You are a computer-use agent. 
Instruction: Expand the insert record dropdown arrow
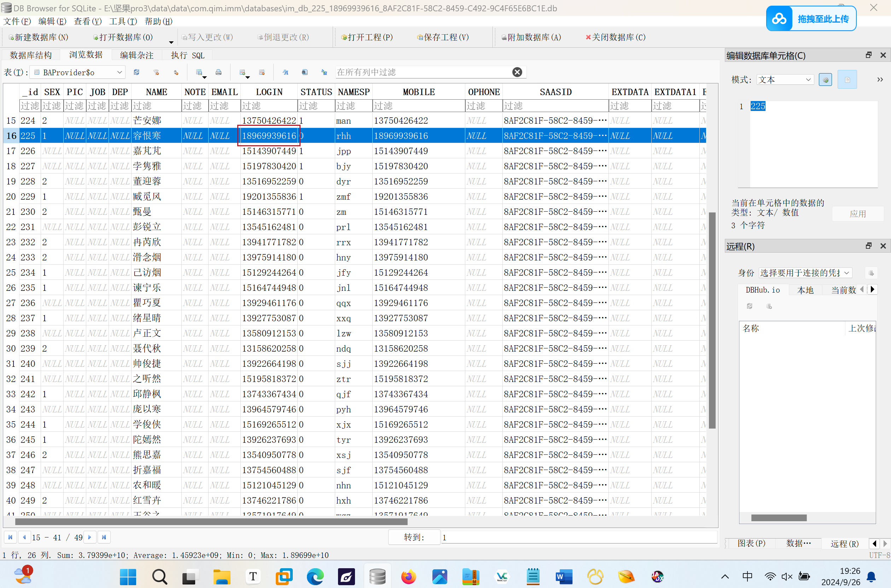[248, 77]
